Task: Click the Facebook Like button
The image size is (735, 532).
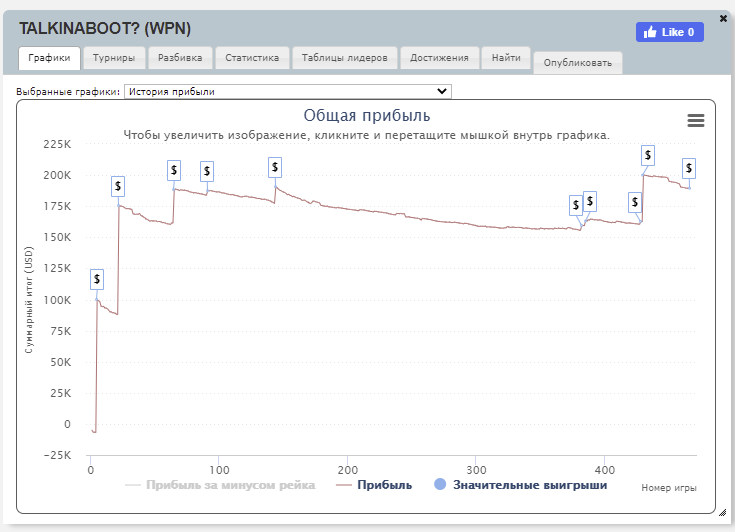Action: click(670, 32)
